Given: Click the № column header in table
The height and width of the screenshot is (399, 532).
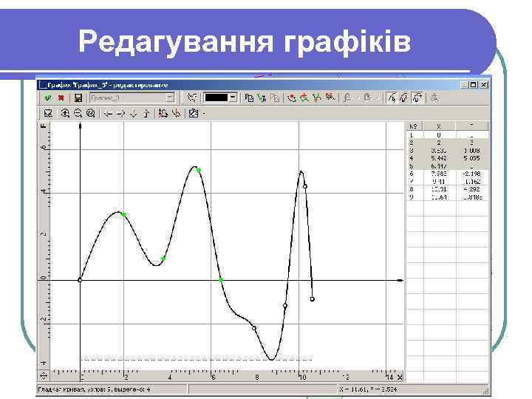Looking at the screenshot, I should 413,126.
